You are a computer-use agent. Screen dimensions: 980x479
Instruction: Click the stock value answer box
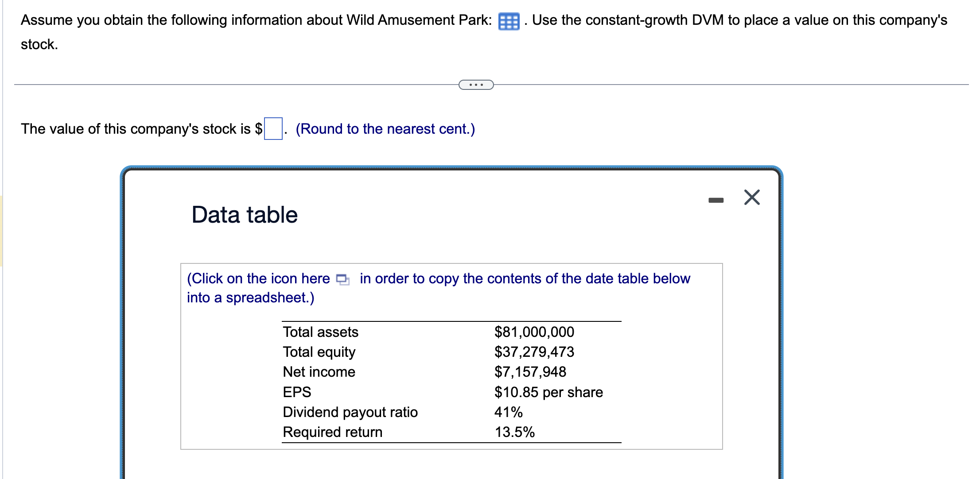tap(273, 129)
